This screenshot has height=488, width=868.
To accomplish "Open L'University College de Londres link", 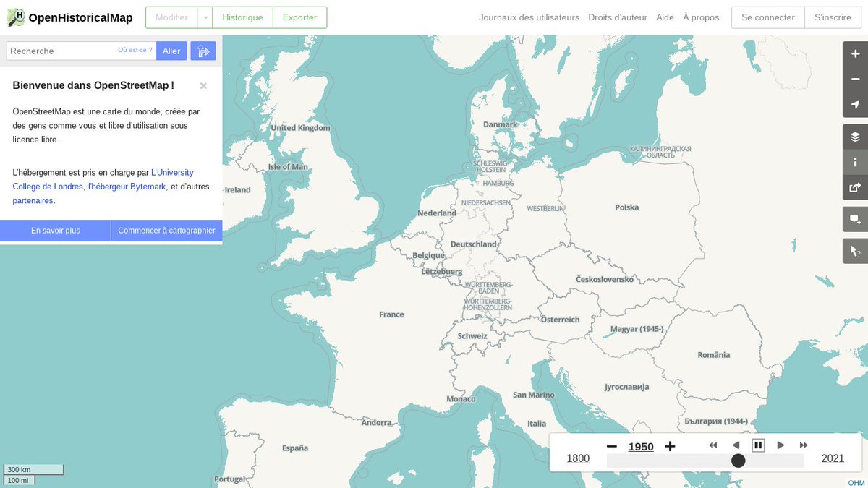I will [103, 179].
